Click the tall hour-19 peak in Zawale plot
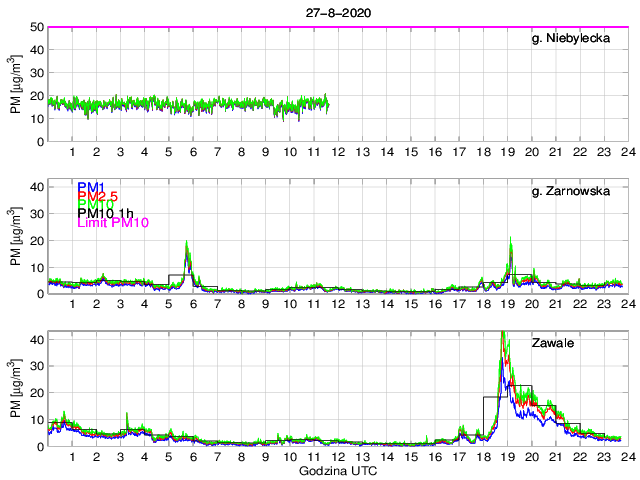640x480 pixels. pyautogui.click(x=502, y=335)
